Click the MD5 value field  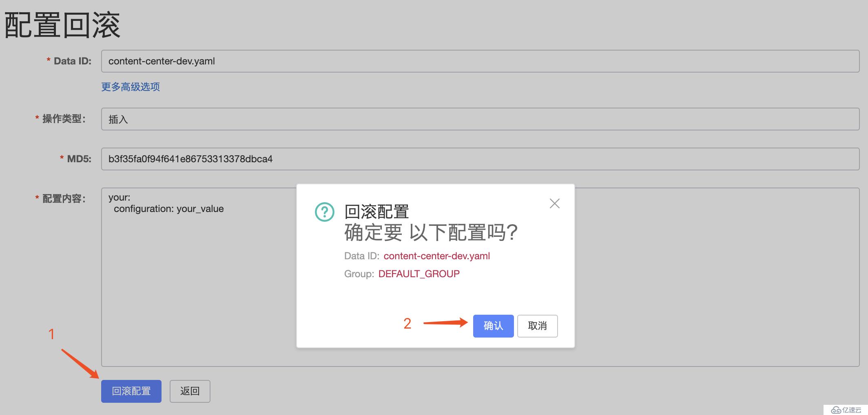tap(480, 159)
